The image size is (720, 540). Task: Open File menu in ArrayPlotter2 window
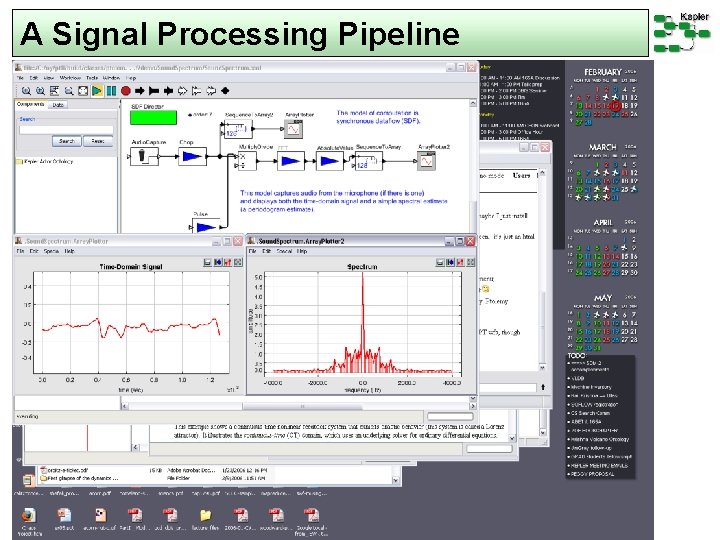253,251
